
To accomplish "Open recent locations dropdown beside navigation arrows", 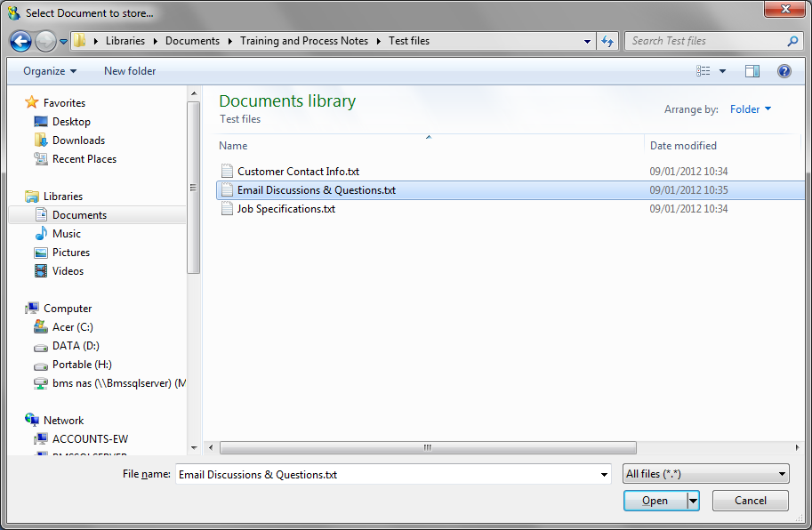I will 63,42.
